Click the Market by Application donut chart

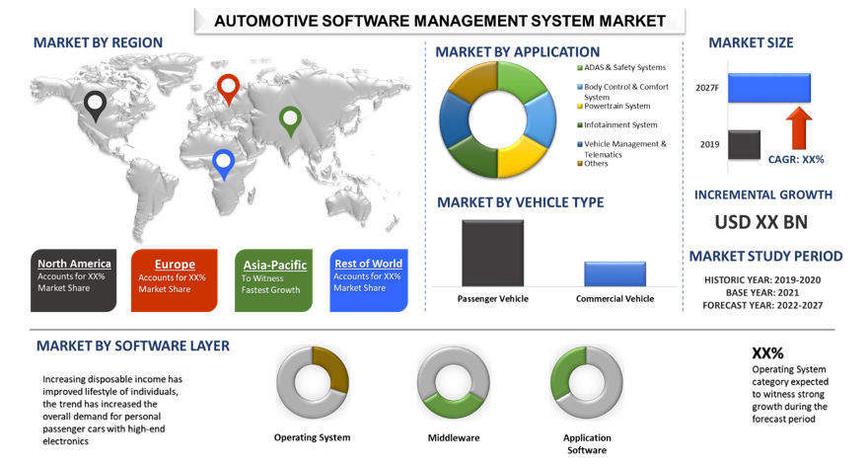tap(498, 119)
